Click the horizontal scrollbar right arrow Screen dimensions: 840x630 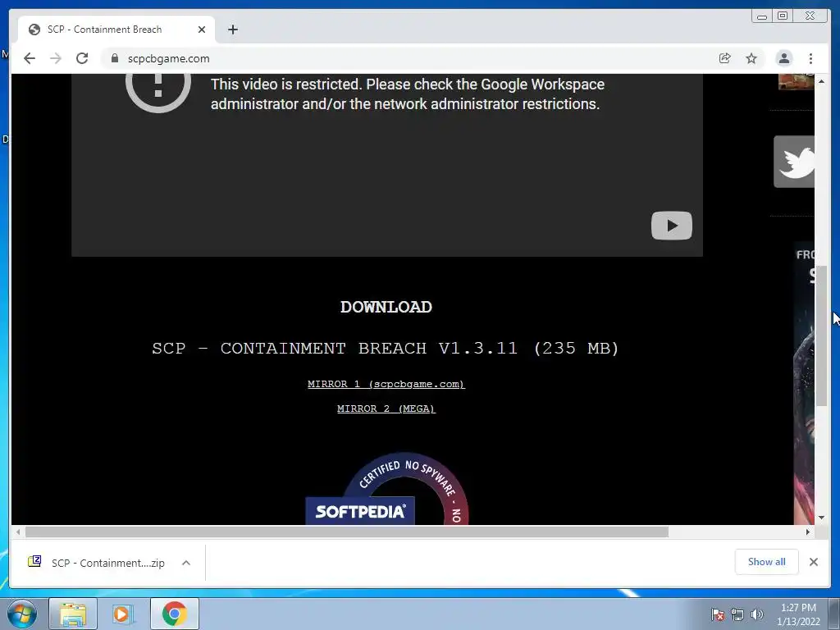click(808, 532)
